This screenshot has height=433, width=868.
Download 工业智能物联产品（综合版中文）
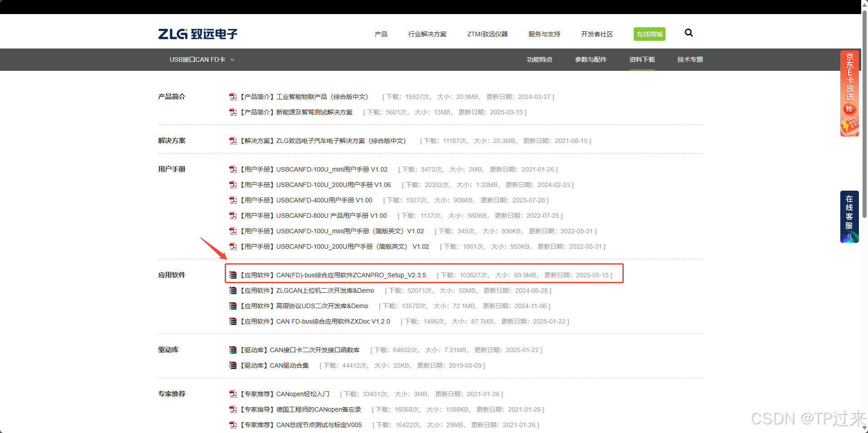pos(304,97)
